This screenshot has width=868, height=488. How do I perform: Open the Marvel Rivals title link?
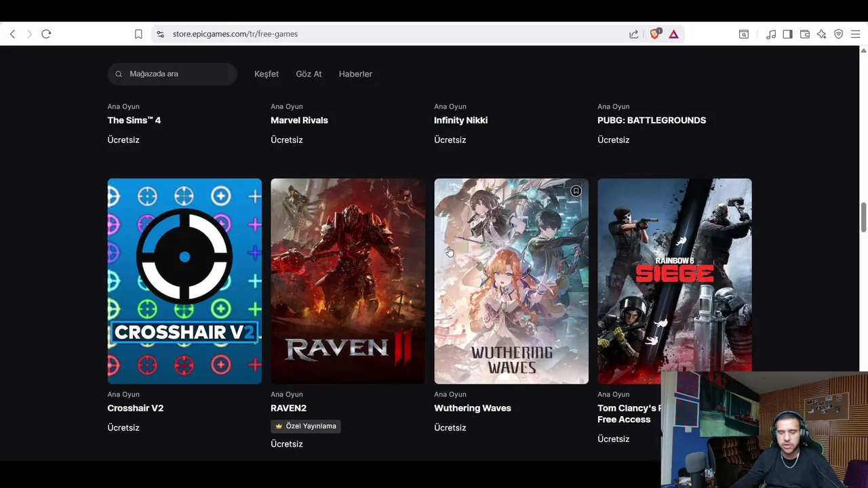click(299, 120)
